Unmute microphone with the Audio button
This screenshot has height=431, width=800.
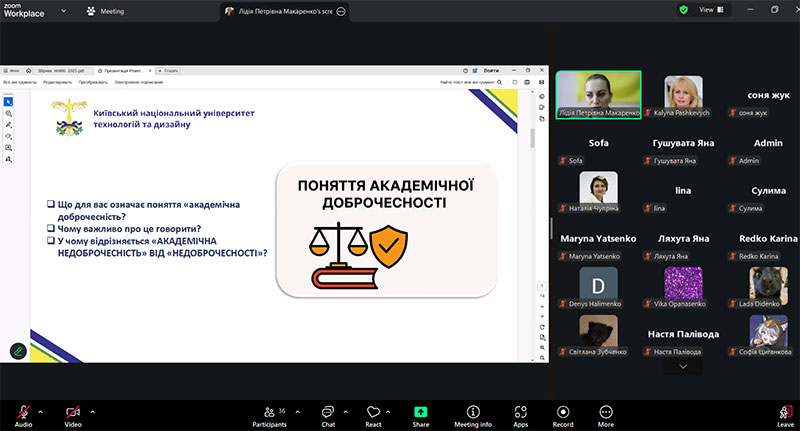[23, 413]
